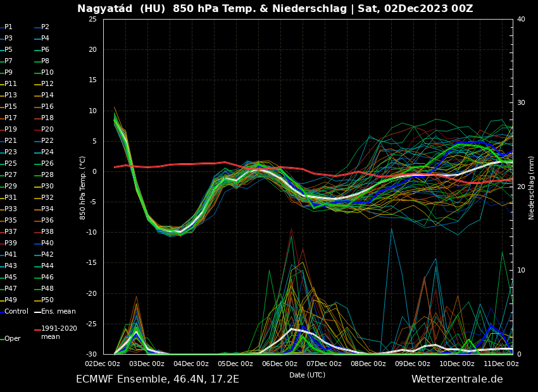Screen dimensions: 538x392
Task: Click the Date (UTC) axis label
Action: coord(308,375)
